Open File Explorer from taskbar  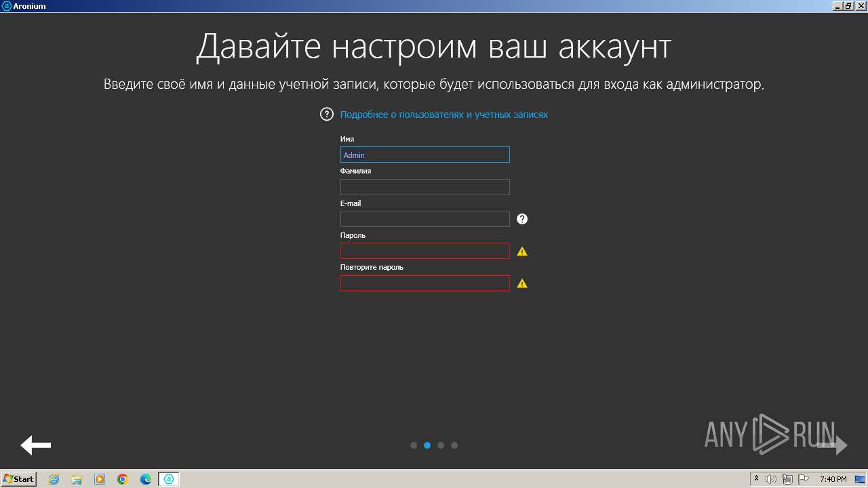coord(77,479)
